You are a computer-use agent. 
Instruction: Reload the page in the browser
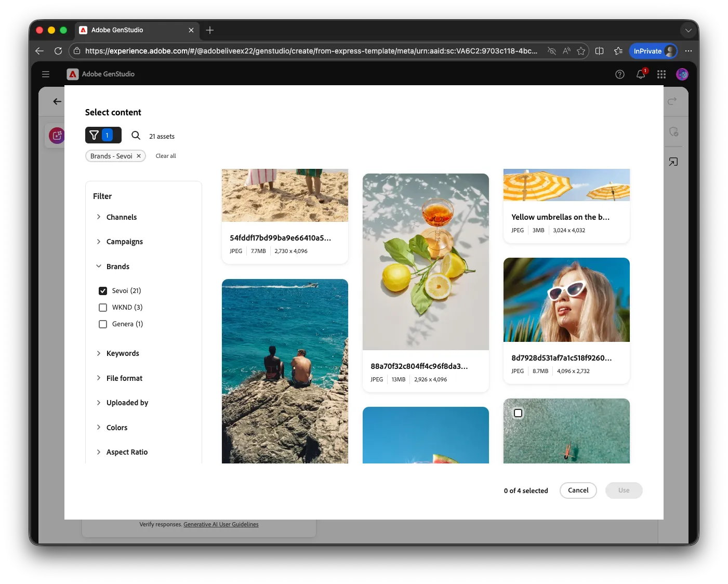coord(58,51)
